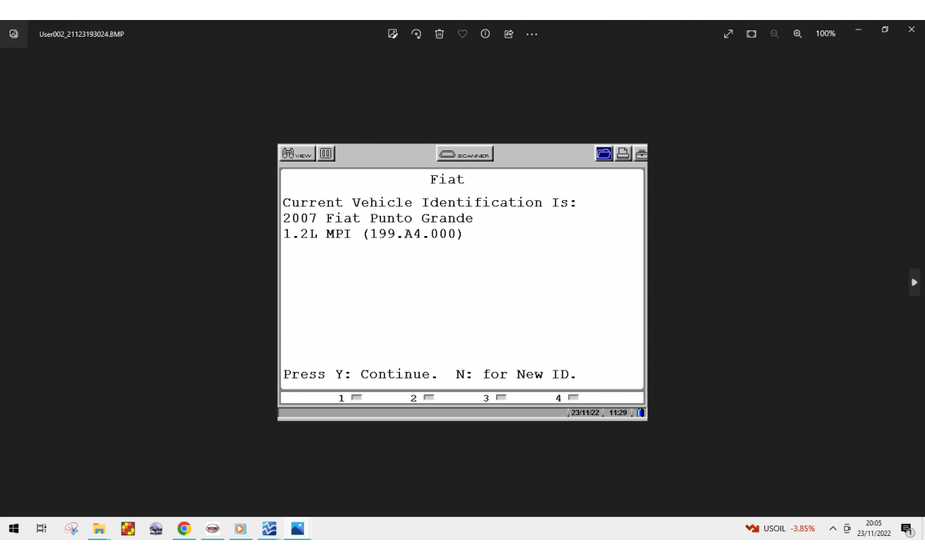925x560 pixels.
Task: Open the Photos app home icon
Action: [14, 34]
